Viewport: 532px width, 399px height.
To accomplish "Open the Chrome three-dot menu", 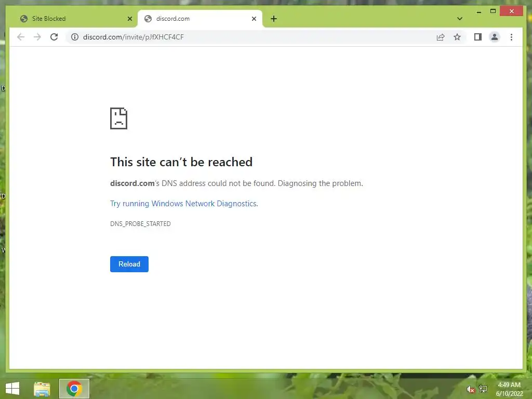I will click(x=511, y=37).
